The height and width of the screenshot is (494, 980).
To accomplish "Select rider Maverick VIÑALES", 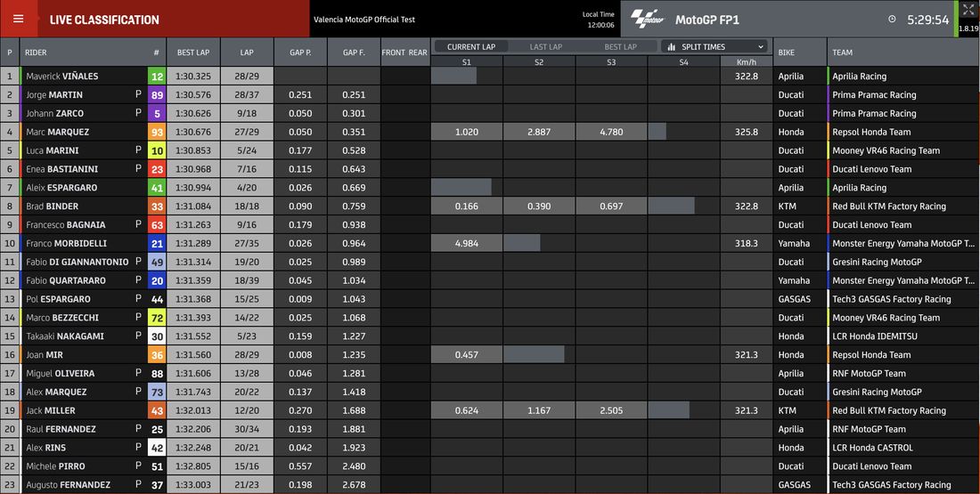I will [x=61, y=77].
